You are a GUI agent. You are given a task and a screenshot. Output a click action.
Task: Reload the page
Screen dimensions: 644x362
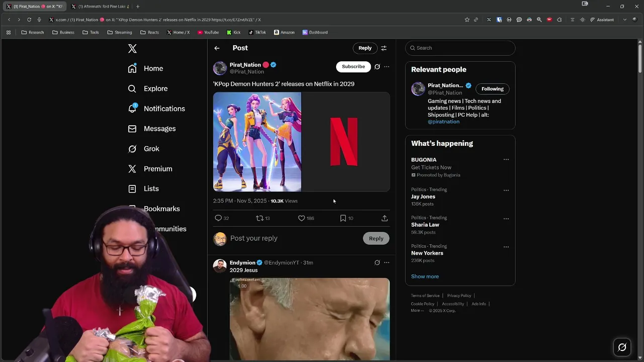click(x=29, y=20)
